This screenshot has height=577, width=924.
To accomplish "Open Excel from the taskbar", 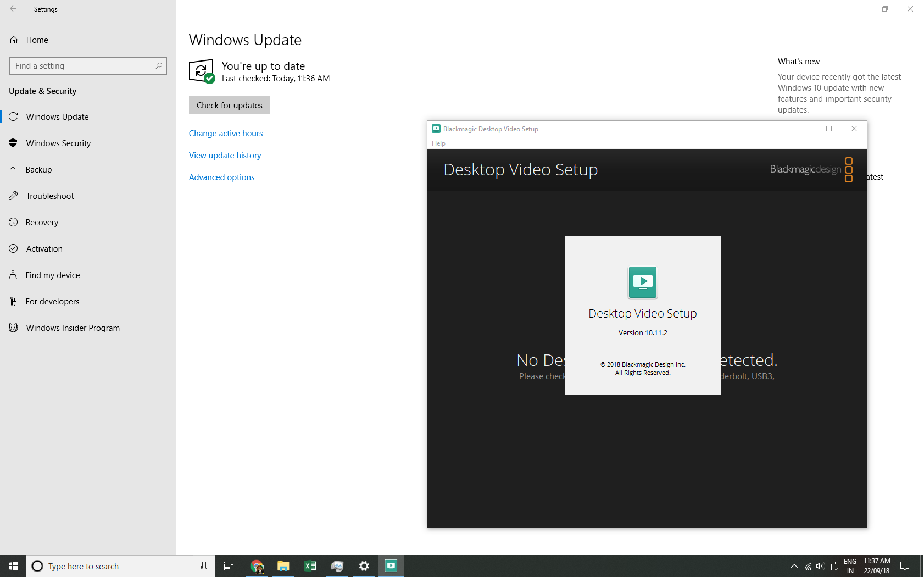I will click(x=310, y=566).
